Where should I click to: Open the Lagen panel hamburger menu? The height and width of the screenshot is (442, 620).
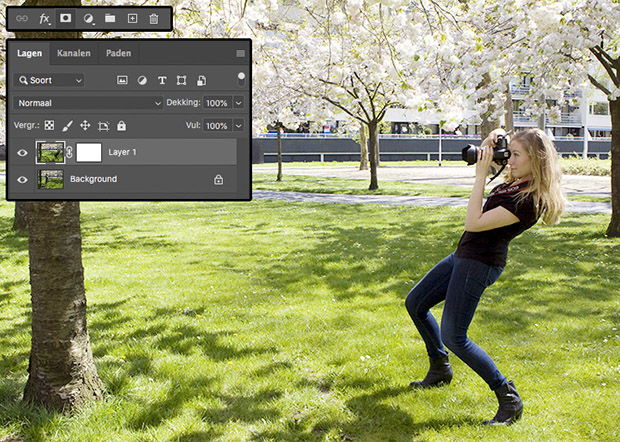click(240, 53)
